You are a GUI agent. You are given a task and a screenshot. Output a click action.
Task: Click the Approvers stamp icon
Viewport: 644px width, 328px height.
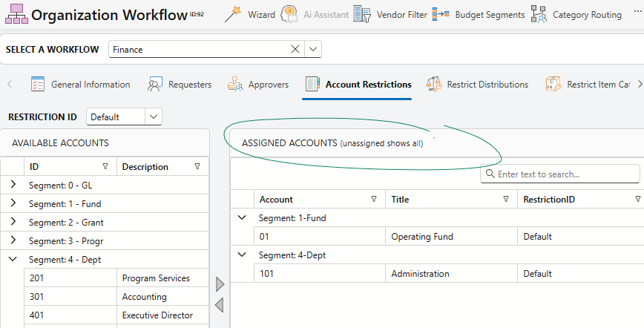[235, 85]
